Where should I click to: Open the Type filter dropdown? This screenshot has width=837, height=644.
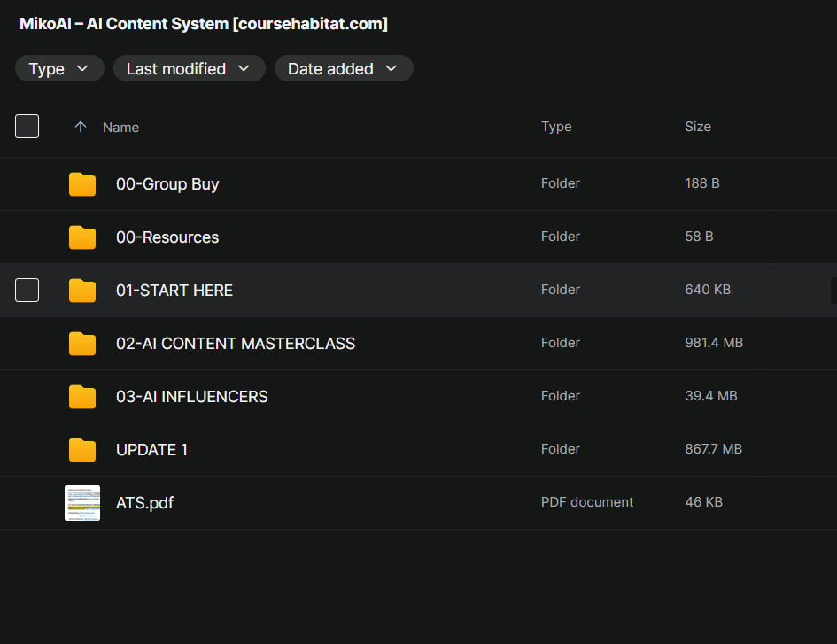[59, 68]
